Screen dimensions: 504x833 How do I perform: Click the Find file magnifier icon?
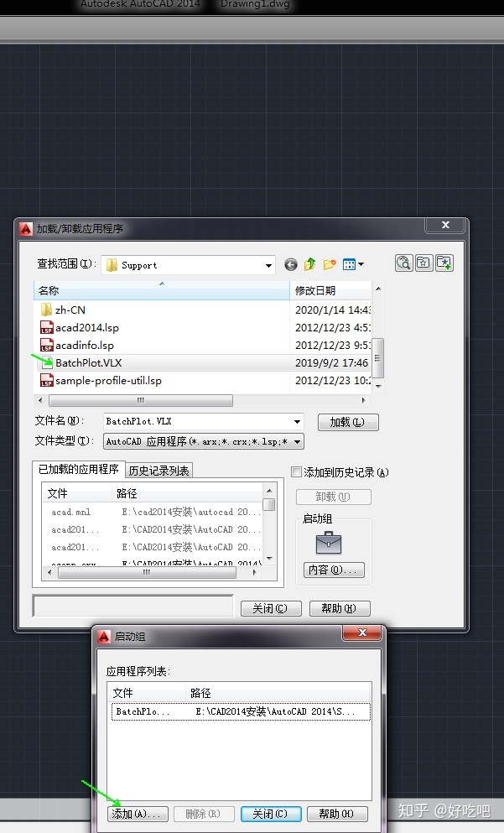click(403, 263)
